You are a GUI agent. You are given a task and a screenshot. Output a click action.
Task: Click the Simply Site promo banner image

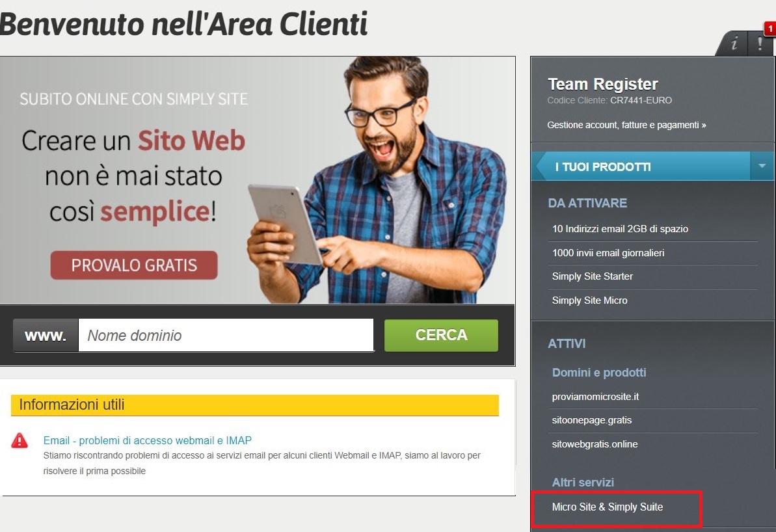tap(258, 180)
